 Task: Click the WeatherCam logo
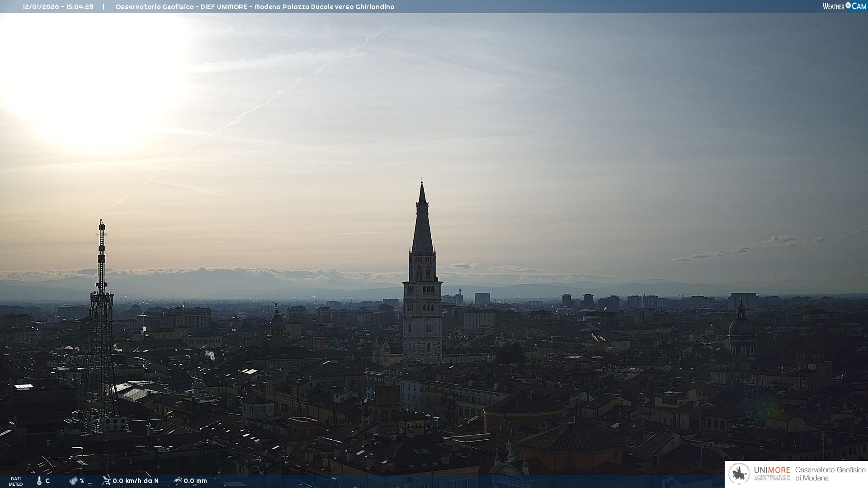pos(844,6)
